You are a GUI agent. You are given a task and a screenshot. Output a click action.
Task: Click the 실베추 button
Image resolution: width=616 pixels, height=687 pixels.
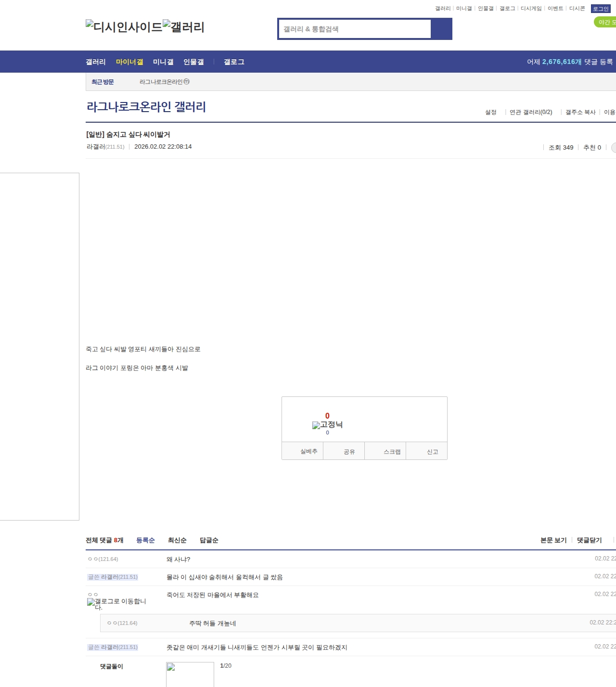pyautogui.click(x=303, y=451)
